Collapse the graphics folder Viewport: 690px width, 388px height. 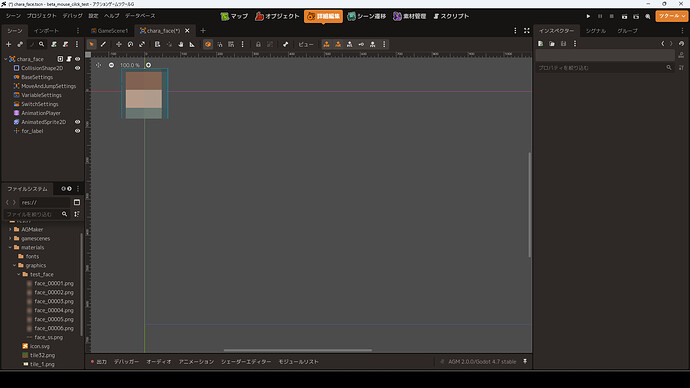[x=15, y=266]
